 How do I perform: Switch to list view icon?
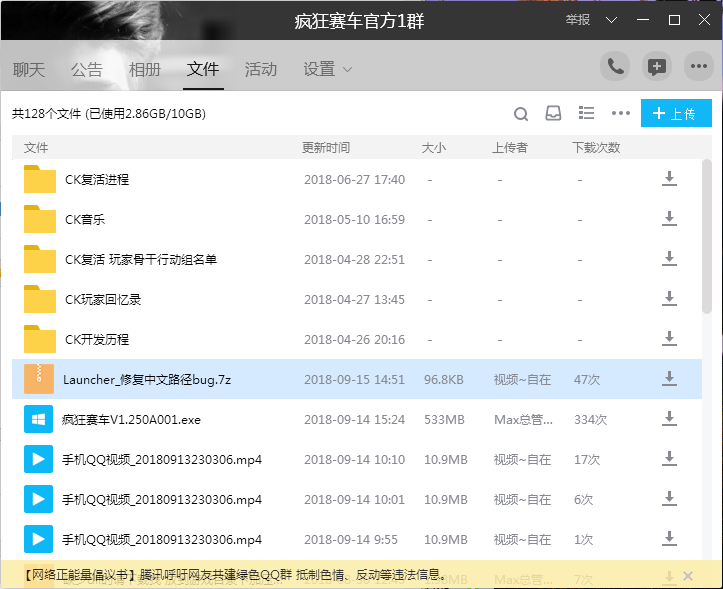587,113
